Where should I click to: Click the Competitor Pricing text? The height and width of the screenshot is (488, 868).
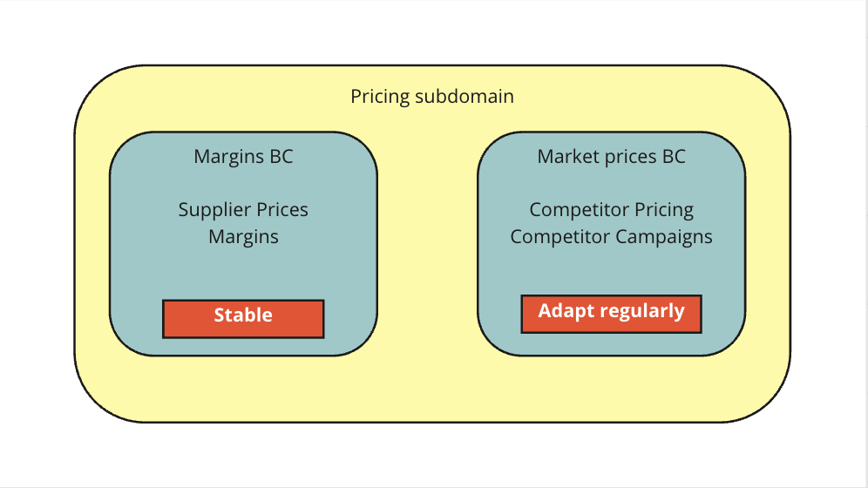611,210
